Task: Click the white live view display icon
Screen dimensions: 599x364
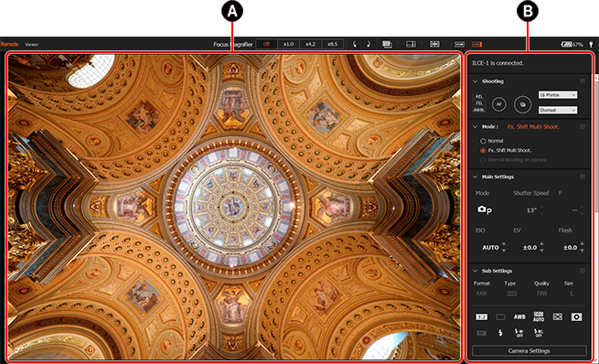Action: [459, 44]
